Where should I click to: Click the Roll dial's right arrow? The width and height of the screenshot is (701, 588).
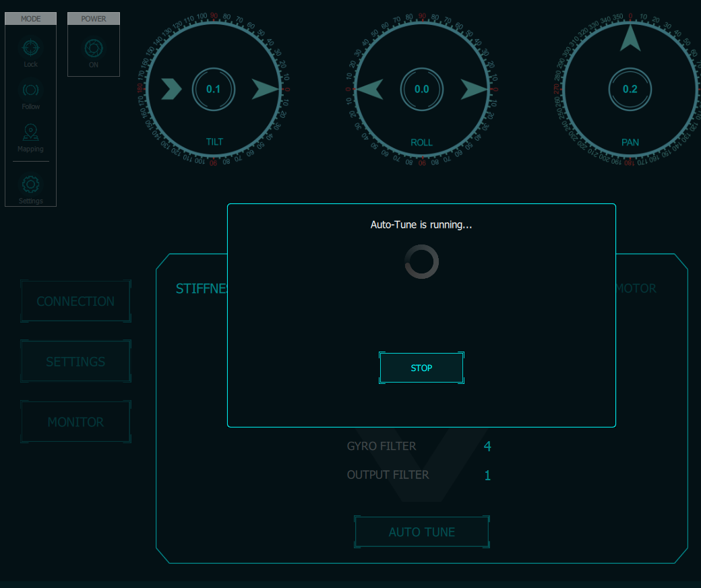click(474, 89)
